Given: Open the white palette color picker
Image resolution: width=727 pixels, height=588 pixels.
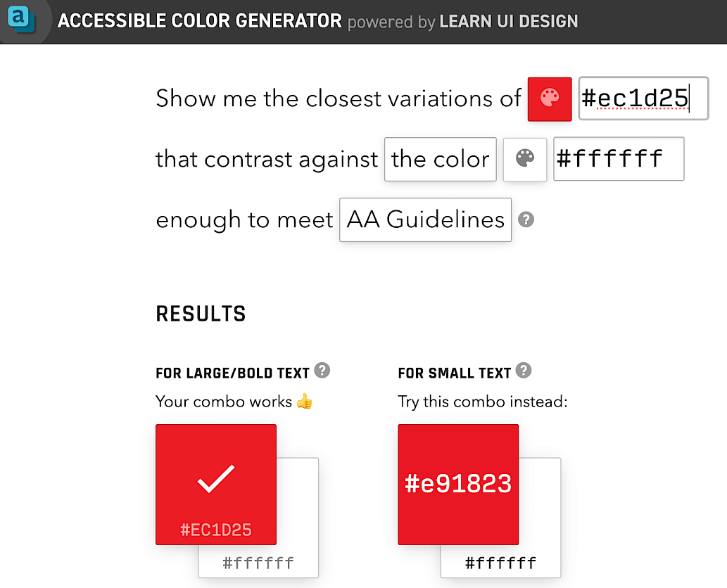Looking at the screenshot, I should (525, 159).
